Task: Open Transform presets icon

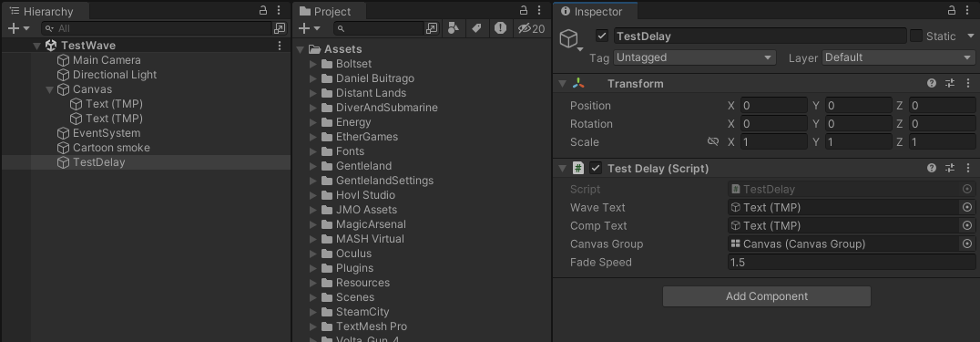Action: 950,83
